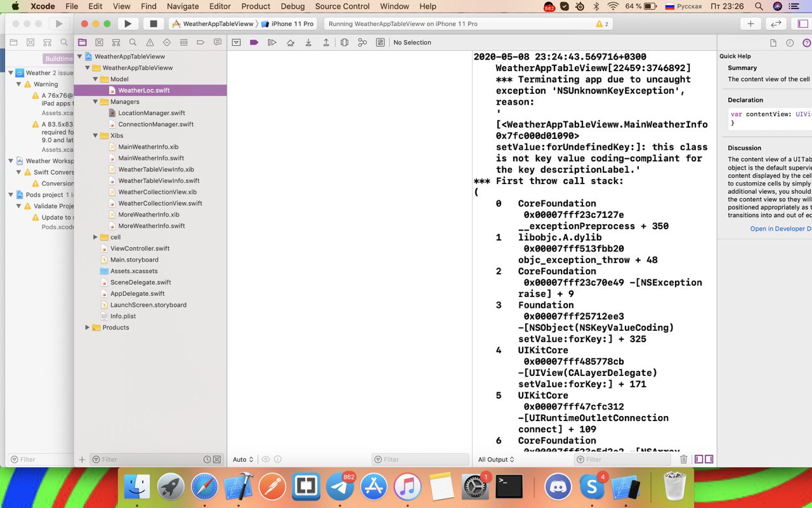Open the Open in Developer Documentation link

click(x=781, y=229)
